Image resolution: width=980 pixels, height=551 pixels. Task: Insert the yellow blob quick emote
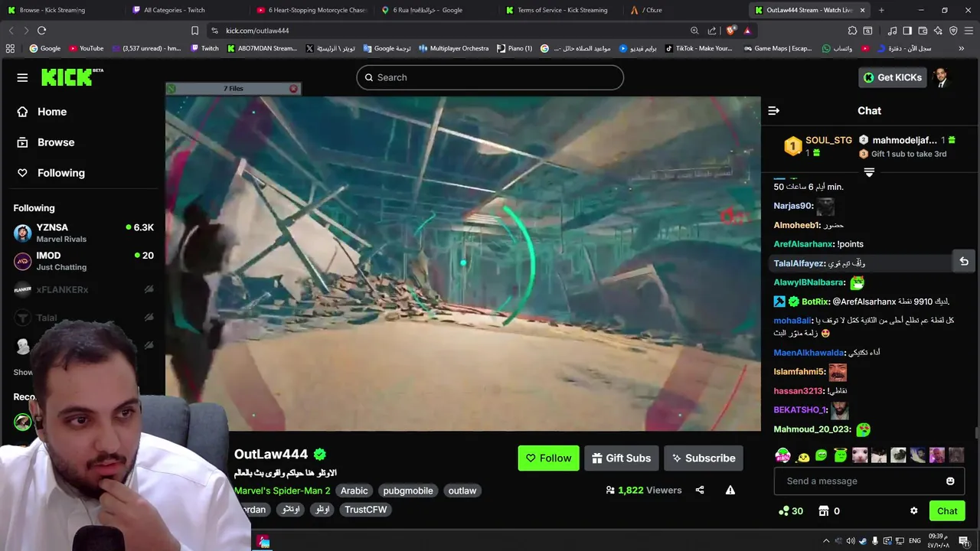[802, 457]
